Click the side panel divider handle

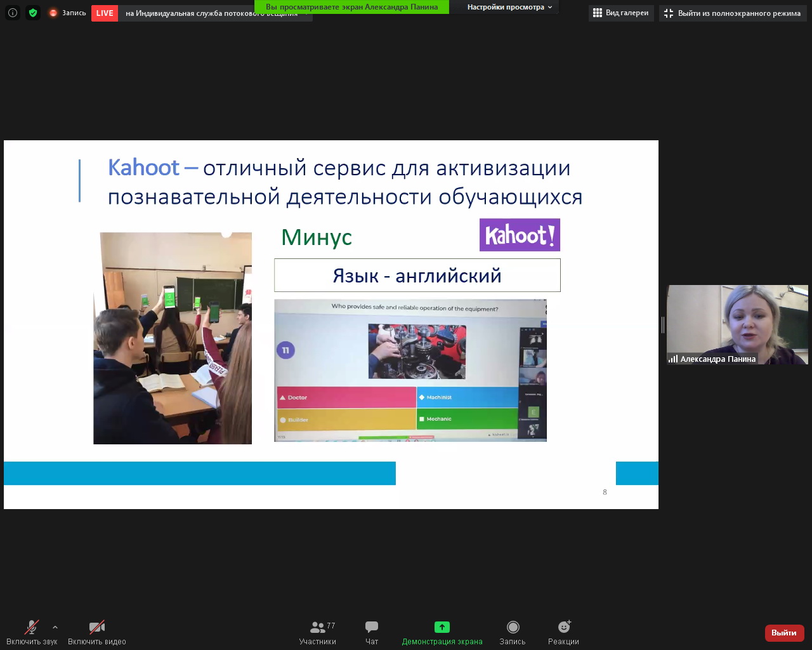click(x=663, y=325)
